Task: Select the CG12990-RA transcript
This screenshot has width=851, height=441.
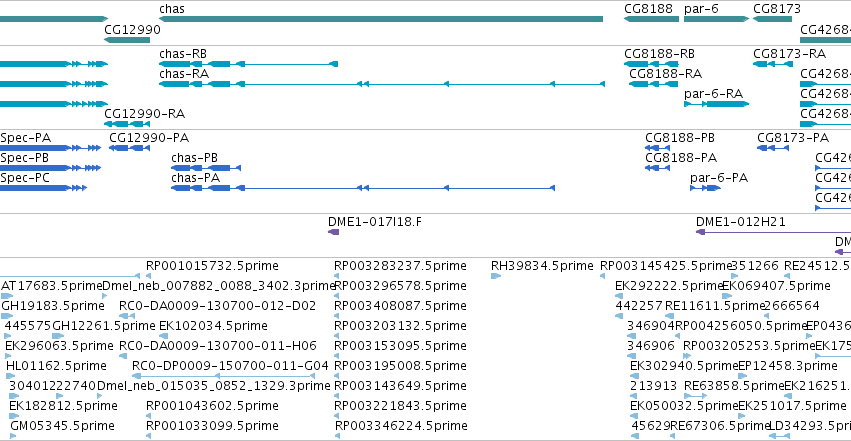Action: click(x=126, y=124)
